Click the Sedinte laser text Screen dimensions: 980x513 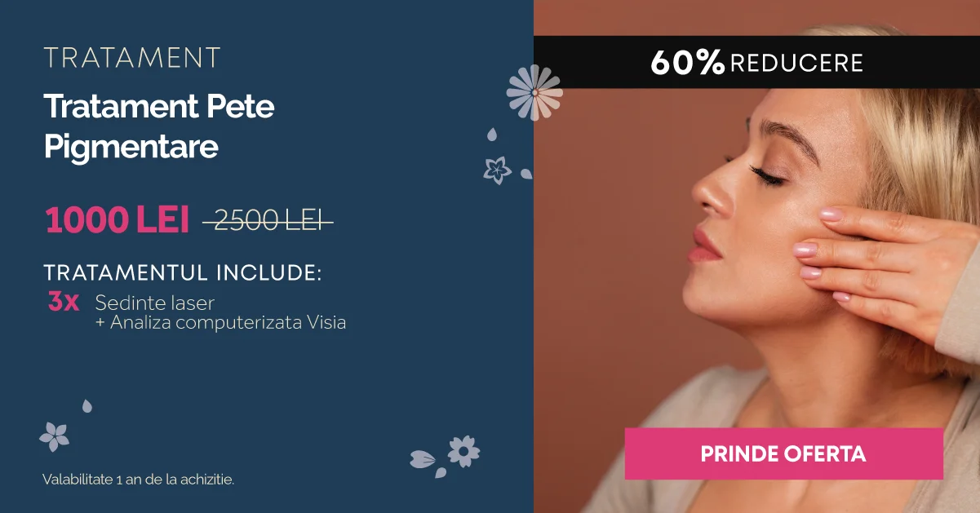tap(154, 303)
